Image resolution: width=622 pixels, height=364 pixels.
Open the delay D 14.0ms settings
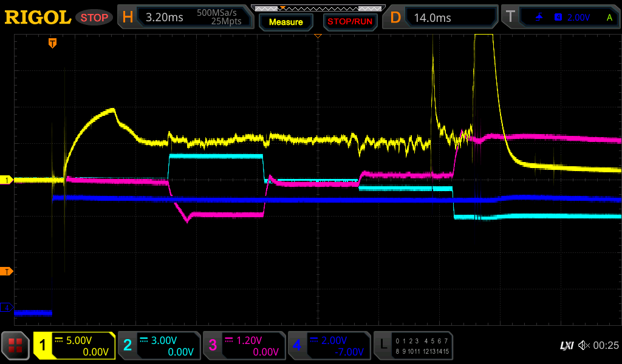pyautogui.click(x=442, y=18)
